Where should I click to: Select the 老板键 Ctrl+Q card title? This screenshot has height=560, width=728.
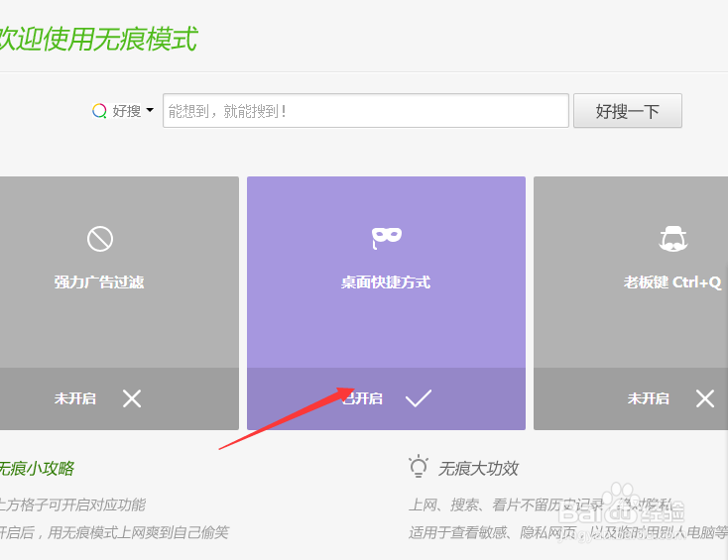(672, 282)
